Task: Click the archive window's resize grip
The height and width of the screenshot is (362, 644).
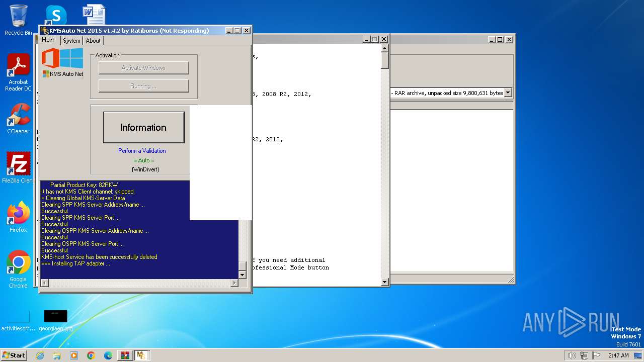Action: [511, 280]
